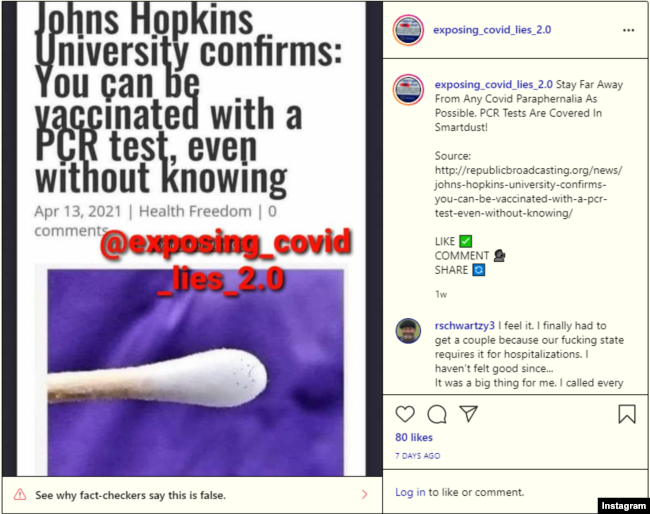Click the warning triangle icon in fact-check banner

pos(20,494)
